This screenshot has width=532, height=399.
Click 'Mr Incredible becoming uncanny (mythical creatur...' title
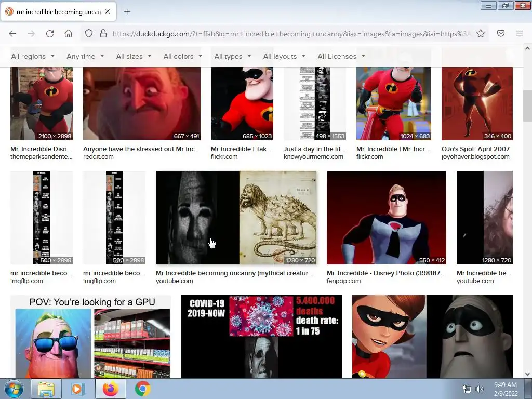tap(234, 273)
